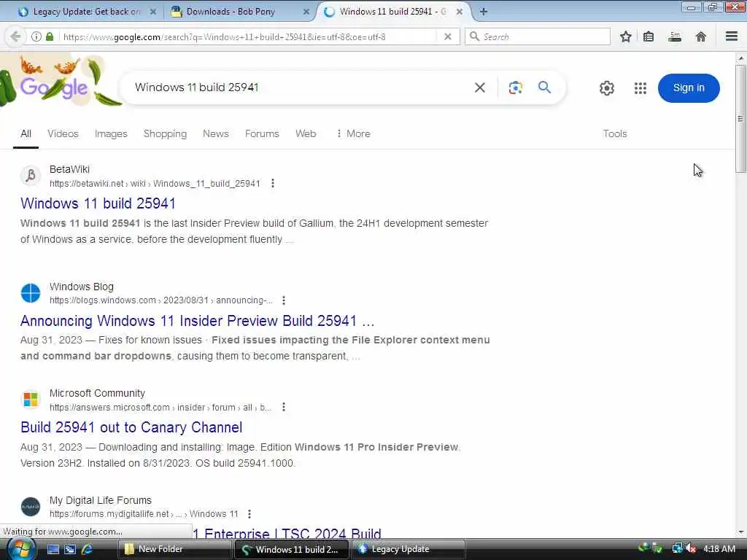Go to the home page icon
This screenshot has height=560, width=747.
click(x=701, y=36)
